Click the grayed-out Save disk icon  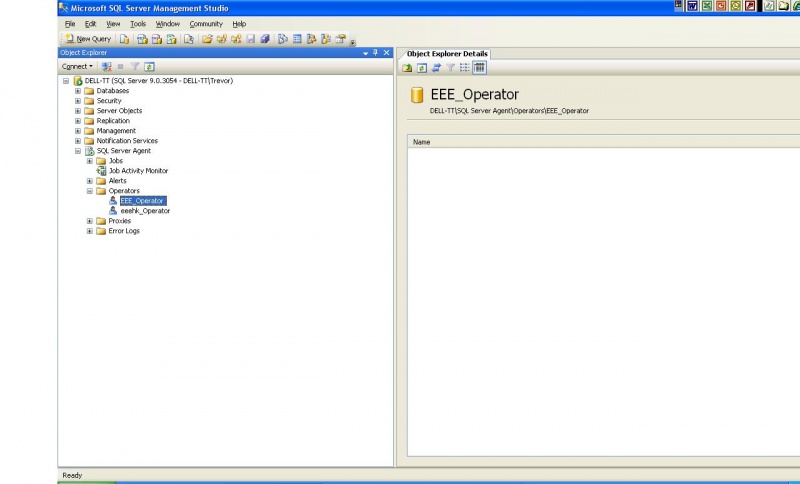(x=251, y=39)
